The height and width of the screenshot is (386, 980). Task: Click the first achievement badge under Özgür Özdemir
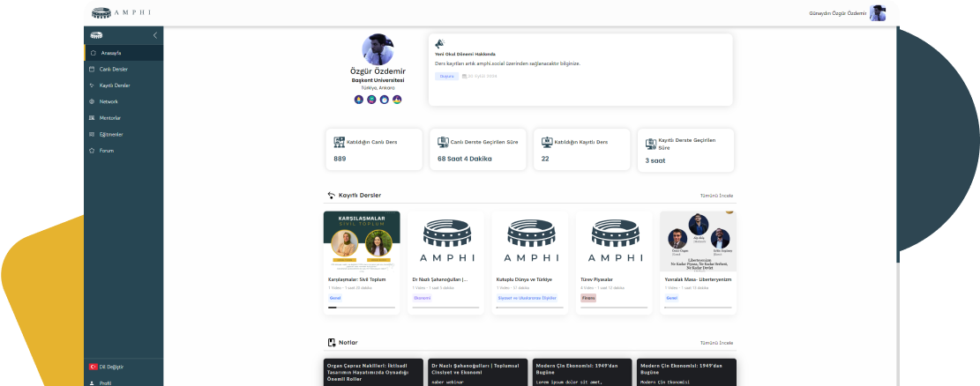tap(358, 100)
